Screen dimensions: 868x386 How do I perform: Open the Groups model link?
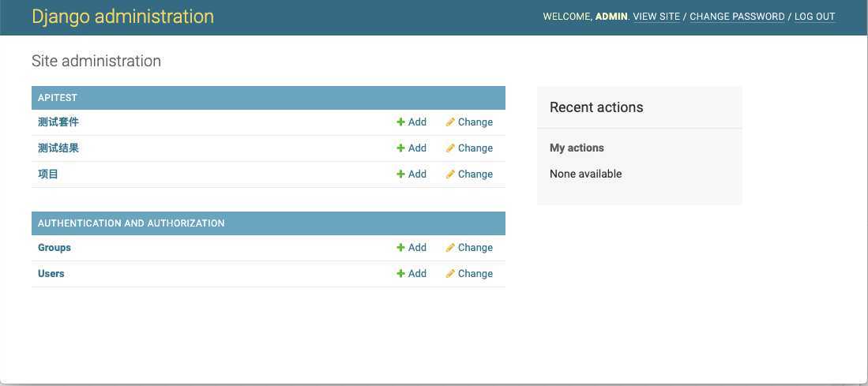[54, 248]
